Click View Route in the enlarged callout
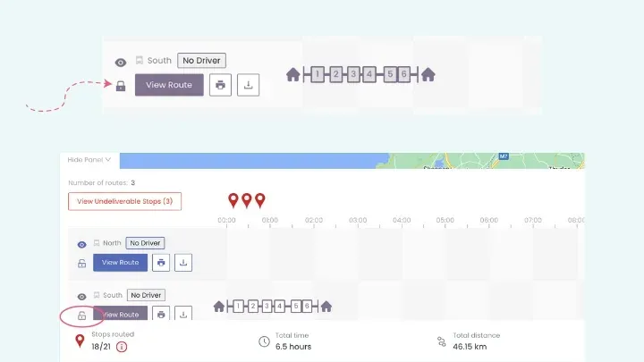 click(169, 85)
